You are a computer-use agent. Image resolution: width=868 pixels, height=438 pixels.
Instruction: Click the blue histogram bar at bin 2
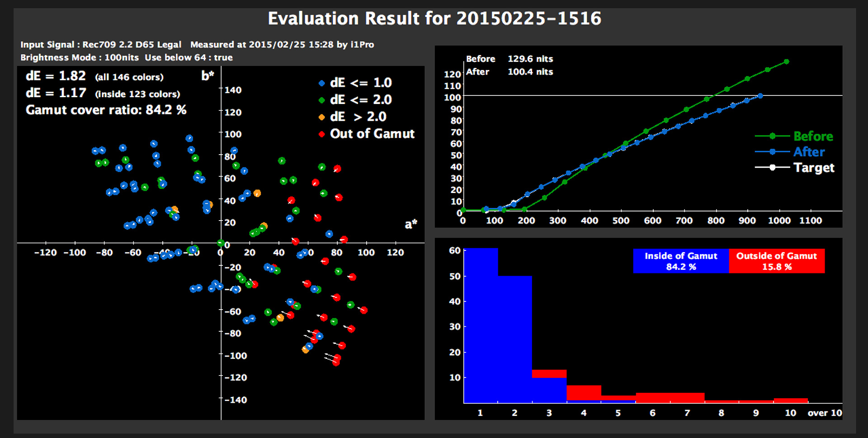click(515, 339)
